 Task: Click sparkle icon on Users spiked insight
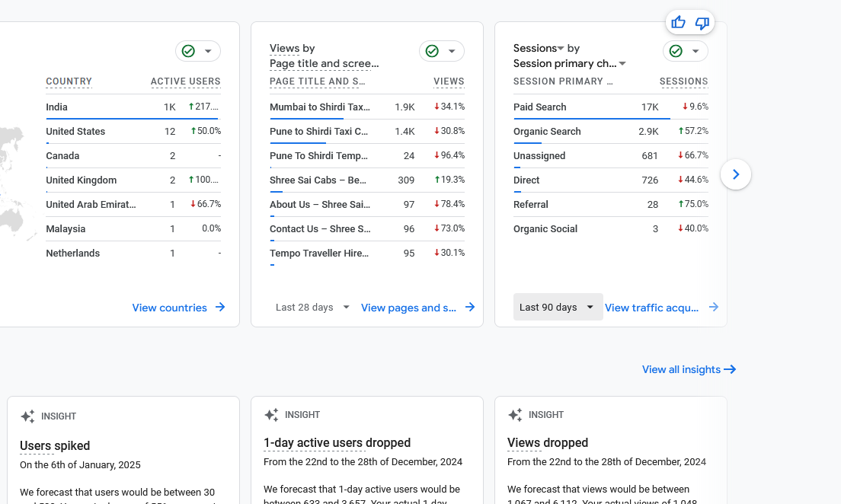tap(27, 416)
